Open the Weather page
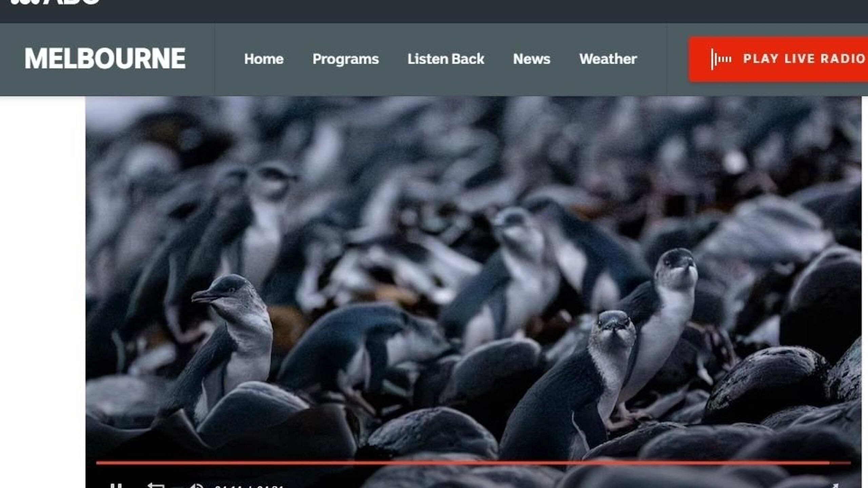Screen dimensions: 868x488 click(x=608, y=59)
